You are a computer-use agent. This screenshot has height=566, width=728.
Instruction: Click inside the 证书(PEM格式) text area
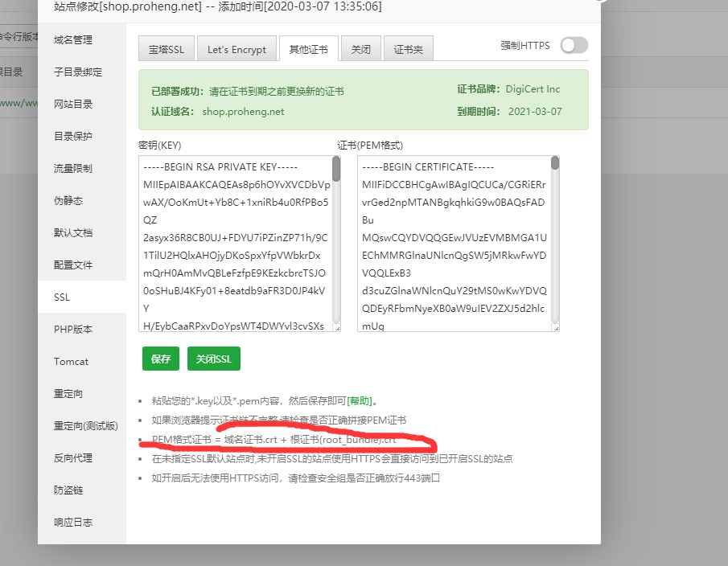tap(452, 243)
